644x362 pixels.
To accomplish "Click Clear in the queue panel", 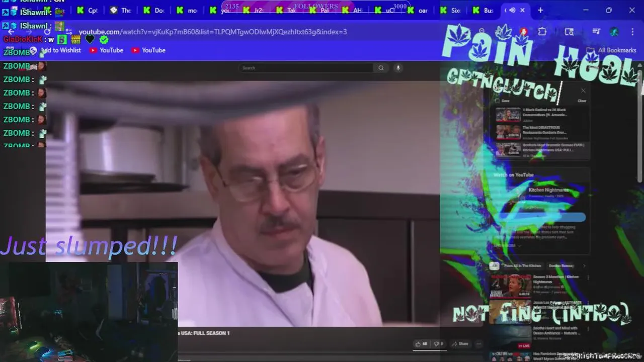I will tap(582, 101).
